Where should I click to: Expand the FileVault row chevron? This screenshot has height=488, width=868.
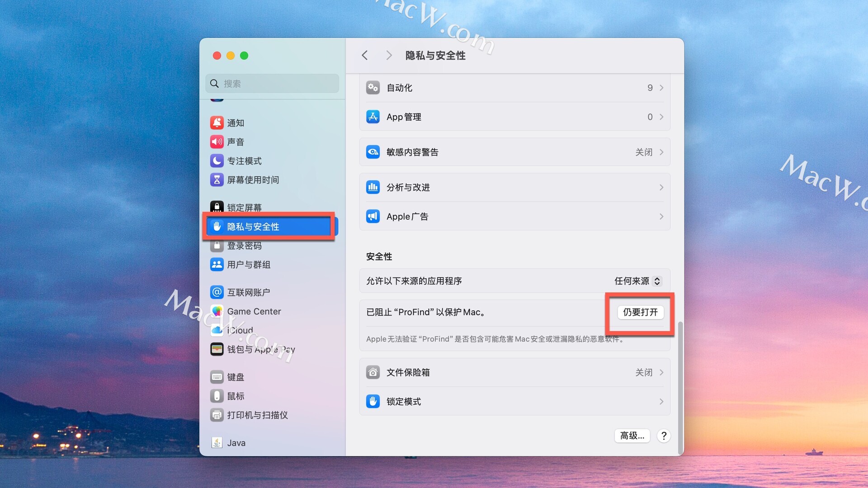point(661,372)
